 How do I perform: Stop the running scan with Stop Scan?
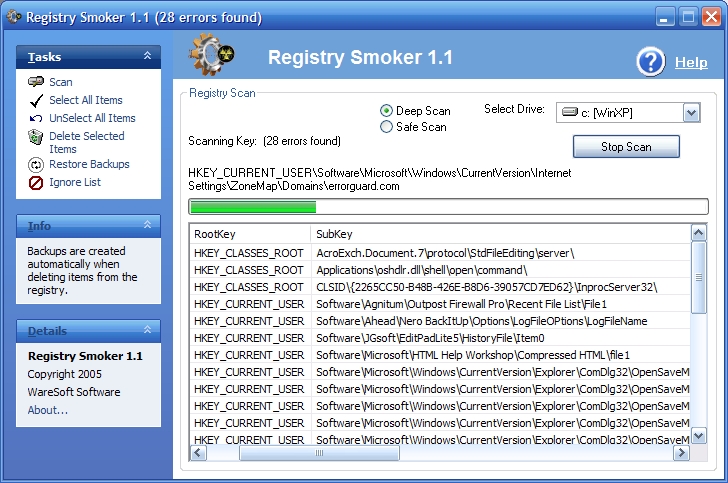tap(626, 147)
